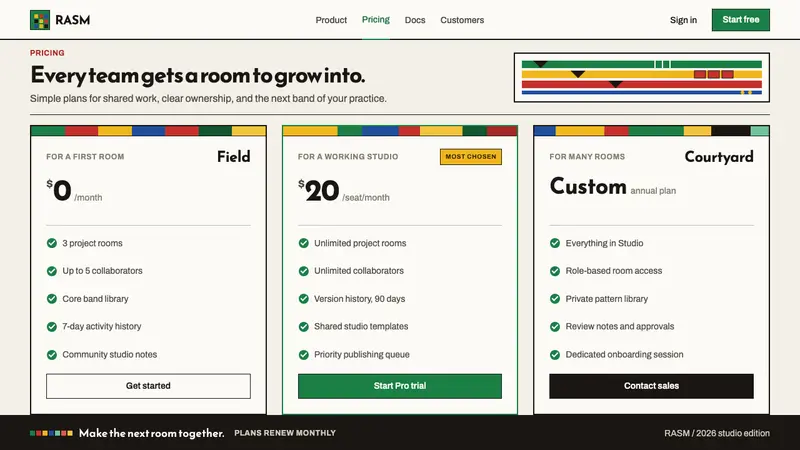Screen dimensions: 800x450
Task: Click the 'Community studio notes' text
Action: point(110,355)
